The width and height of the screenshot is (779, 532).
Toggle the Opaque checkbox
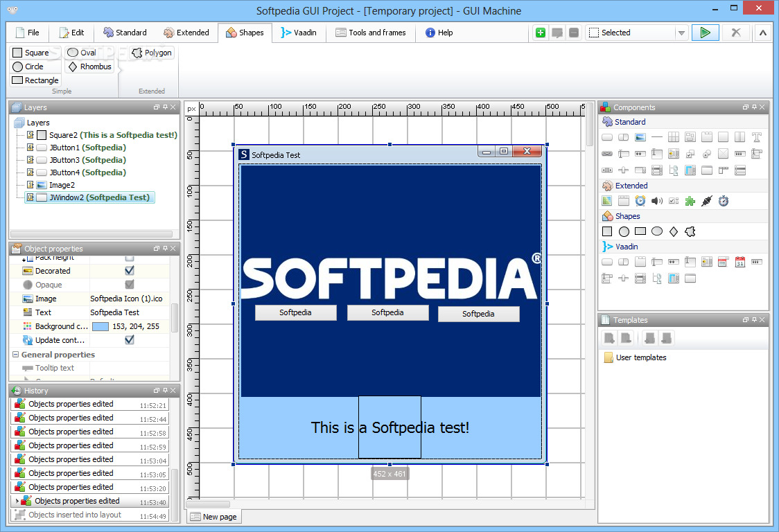tap(130, 285)
